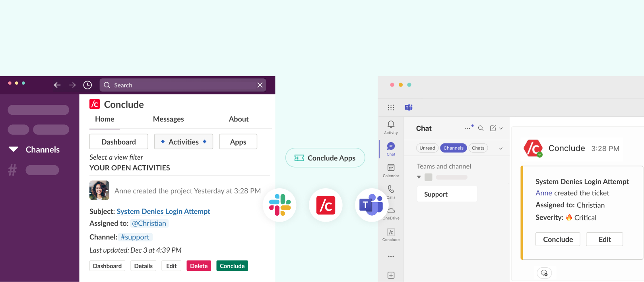Open OneDrive in the Teams sidebar
The width and height of the screenshot is (644, 282).
(391, 213)
